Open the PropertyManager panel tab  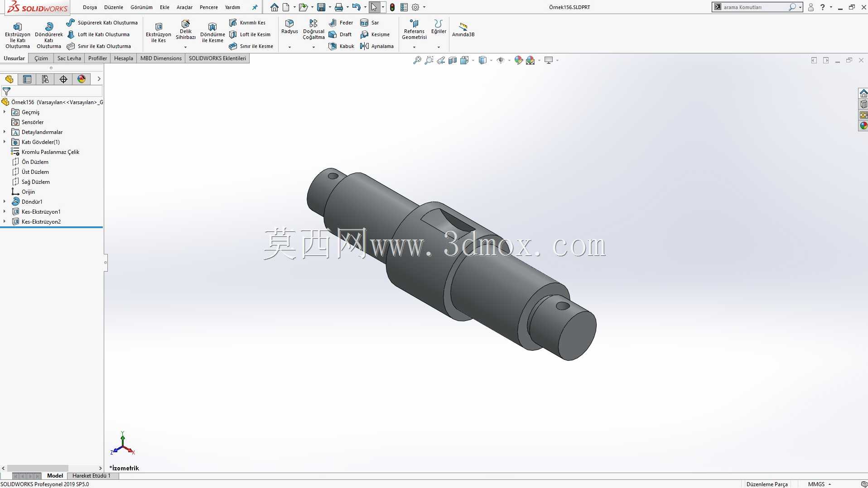(x=27, y=79)
